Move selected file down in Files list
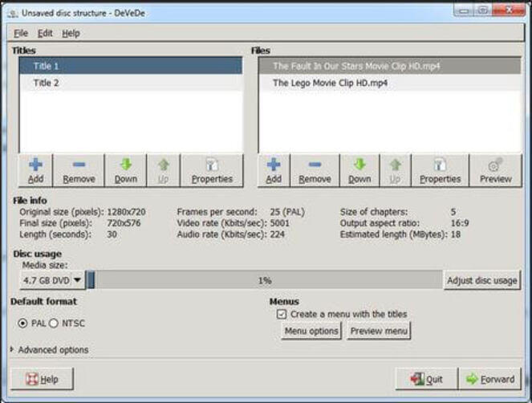Viewport: 532px width, 403px height. coord(359,170)
